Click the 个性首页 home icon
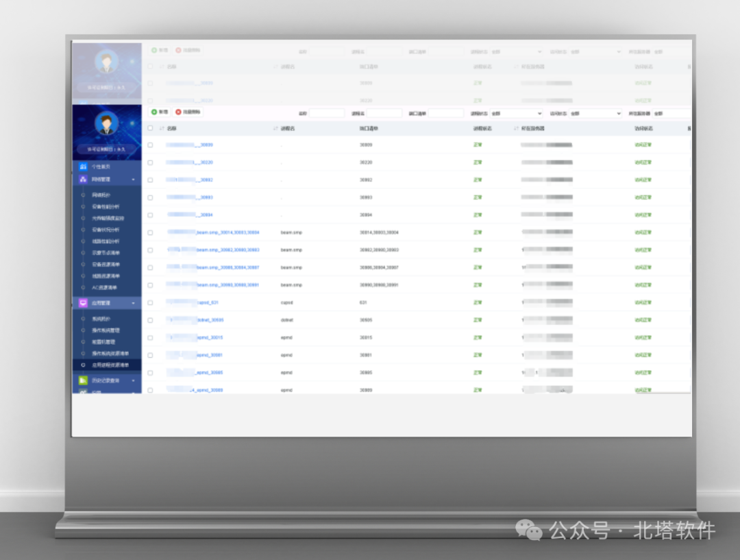This screenshot has height=560, width=740. click(x=83, y=167)
